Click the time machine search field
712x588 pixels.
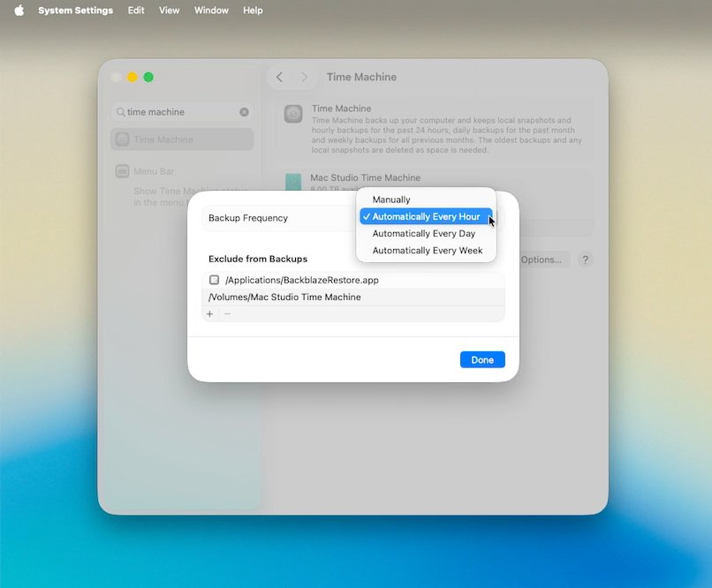(182, 112)
